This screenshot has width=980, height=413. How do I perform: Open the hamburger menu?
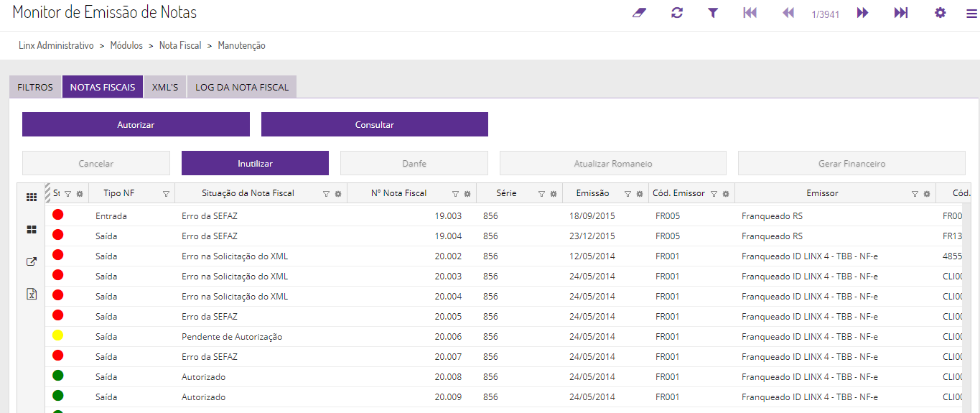point(971,13)
